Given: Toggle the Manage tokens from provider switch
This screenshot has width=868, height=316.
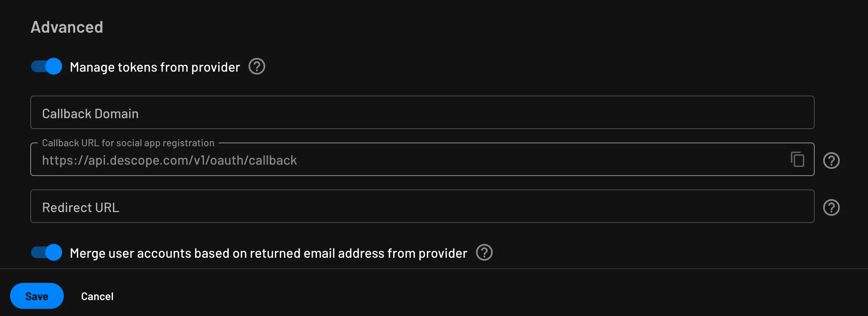Looking at the screenshot, I should pos(46,67).
